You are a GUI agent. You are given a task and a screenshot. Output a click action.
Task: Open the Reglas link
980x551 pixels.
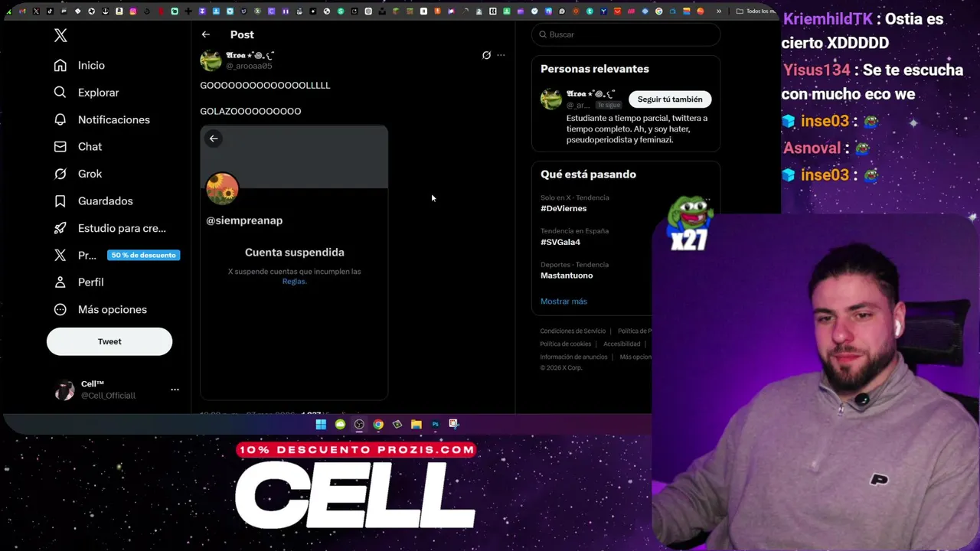pyautogui.click(x=294, y=282)
